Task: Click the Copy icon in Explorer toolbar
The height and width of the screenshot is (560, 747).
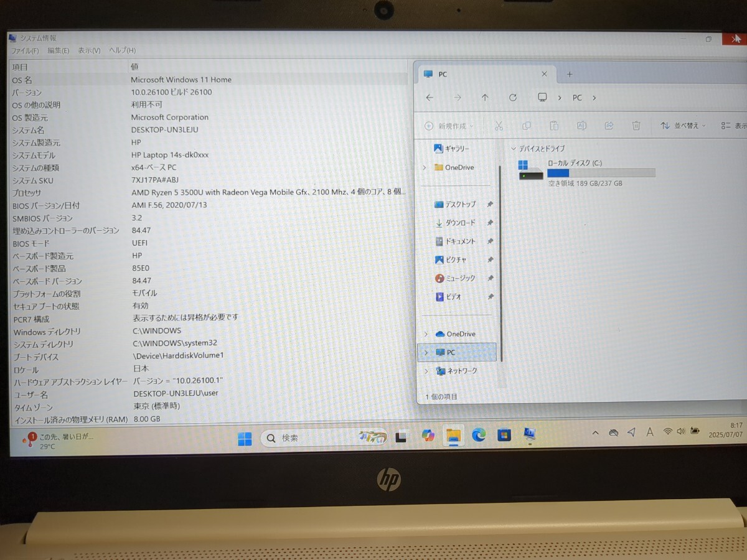Action: pyautogui.click(x=527, y=126)
